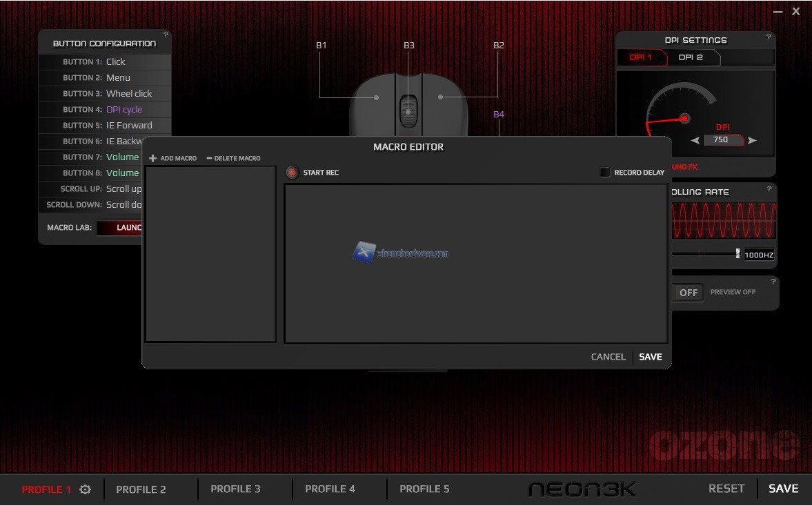Click the DPI increase right arrow
The height and width of the screenshot is (506, 812).
(753, 140)
